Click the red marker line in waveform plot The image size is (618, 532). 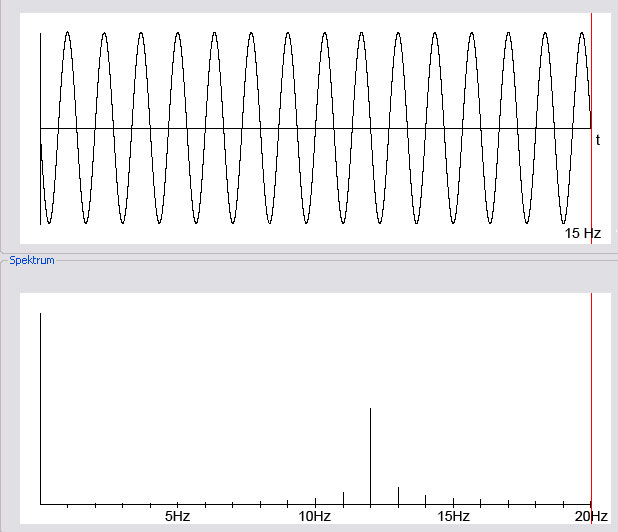(x=592, y=128)
